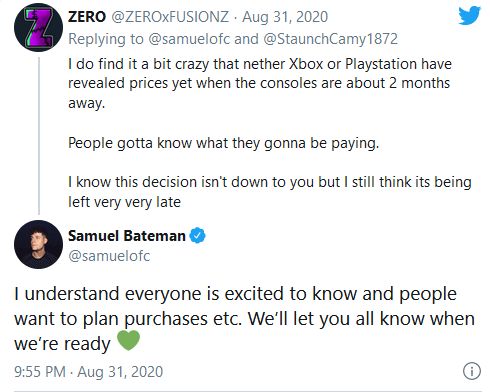Click the line "People gotta know what they gonna be paying"
The width and height of the screenshot is (490, 392).
coord(223,143)
